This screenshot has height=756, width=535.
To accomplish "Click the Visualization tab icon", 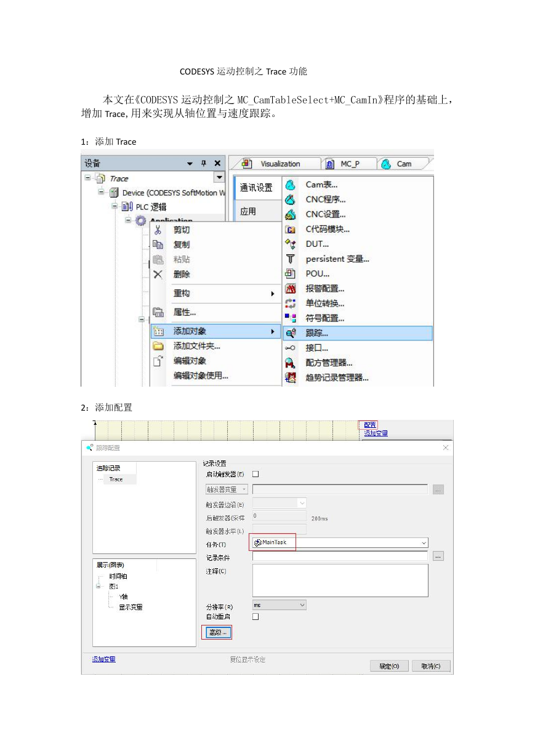I will [247, 164].
